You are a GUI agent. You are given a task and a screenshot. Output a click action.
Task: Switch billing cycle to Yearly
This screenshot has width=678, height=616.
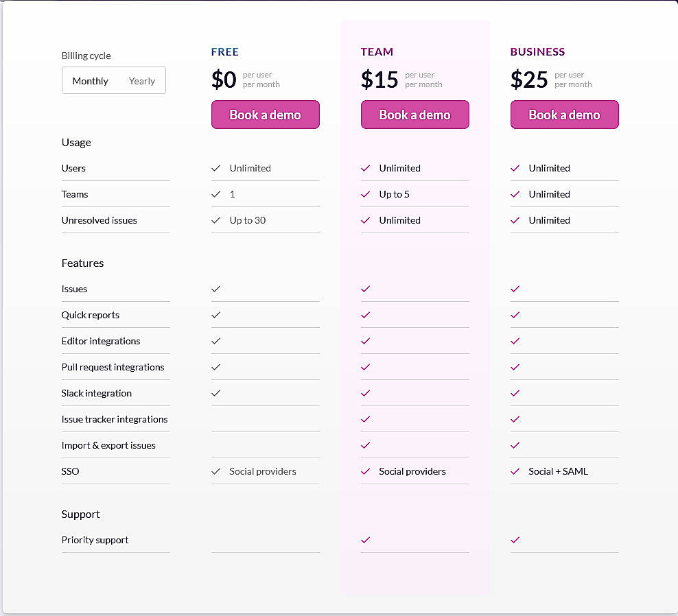click(x=141, y=80)
